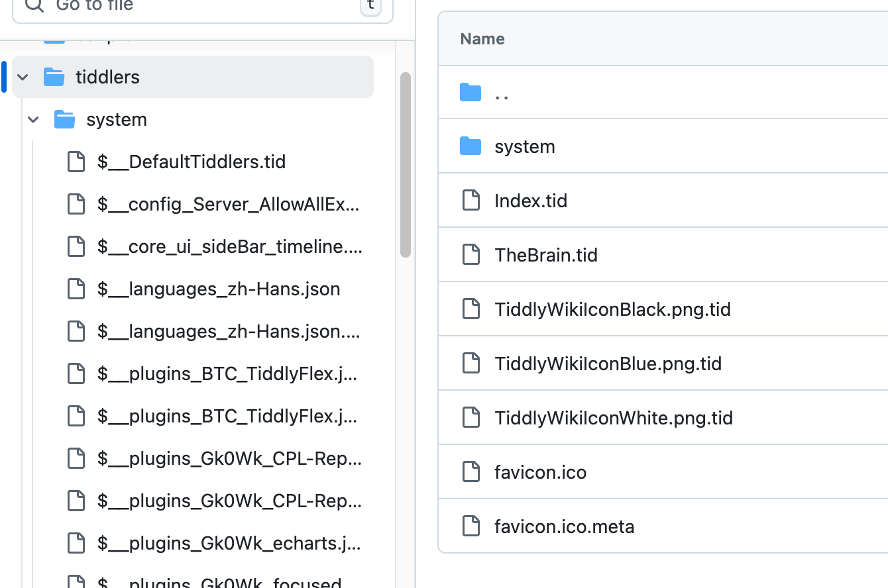Click the search magnifier icon in Go to file
This screenshot has width=888, height=588.
[34, 6]
